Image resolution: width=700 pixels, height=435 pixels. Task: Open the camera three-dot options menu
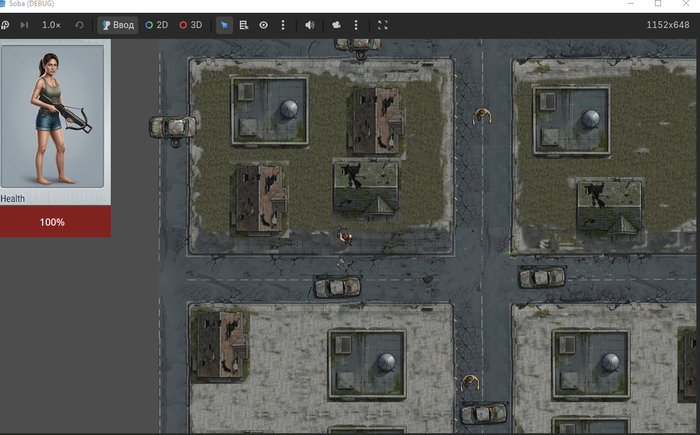click(356, 25)
